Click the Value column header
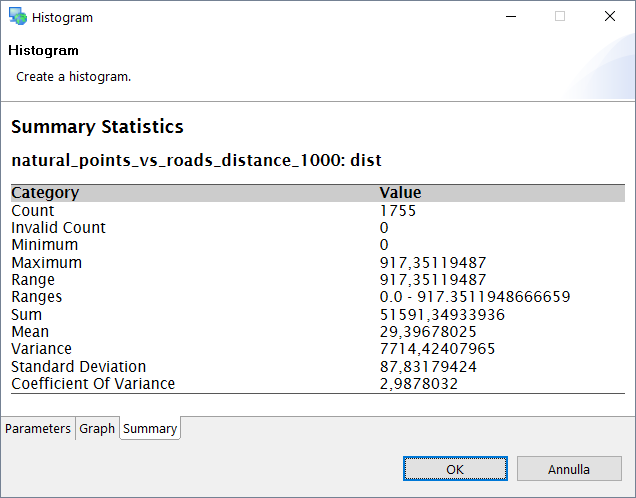Image resolution: width=636 pixels, height=498 pixels. 400,193
